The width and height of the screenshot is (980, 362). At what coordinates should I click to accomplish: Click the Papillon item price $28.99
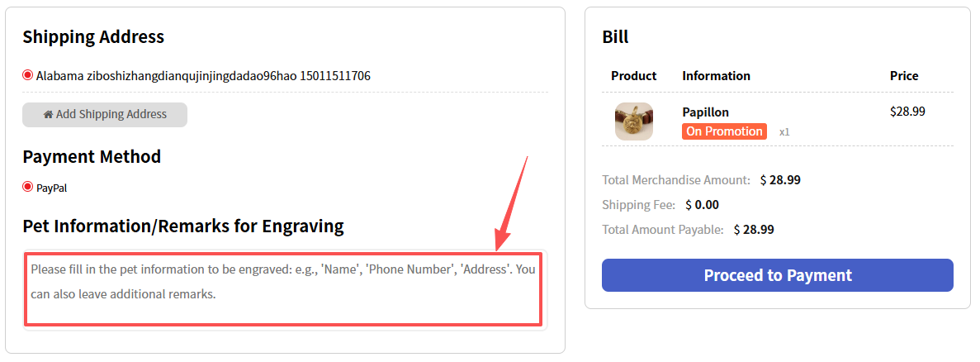point(907,112)
